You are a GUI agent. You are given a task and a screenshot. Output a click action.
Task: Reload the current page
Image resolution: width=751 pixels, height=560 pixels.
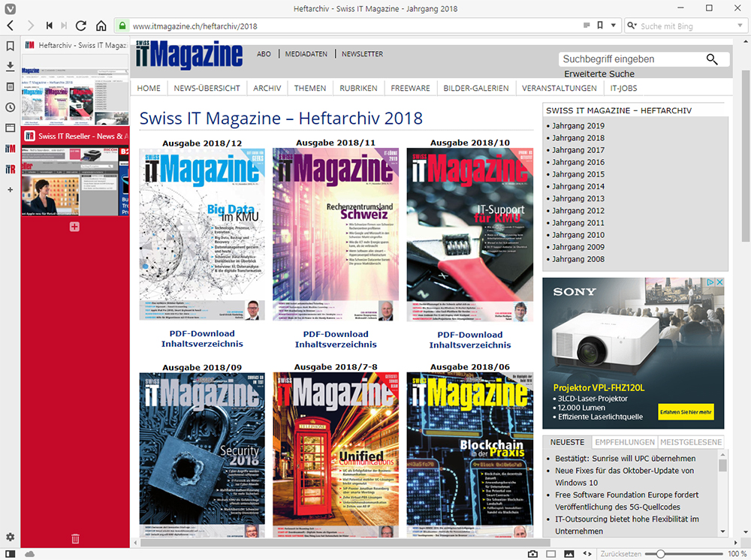[81, 26]
